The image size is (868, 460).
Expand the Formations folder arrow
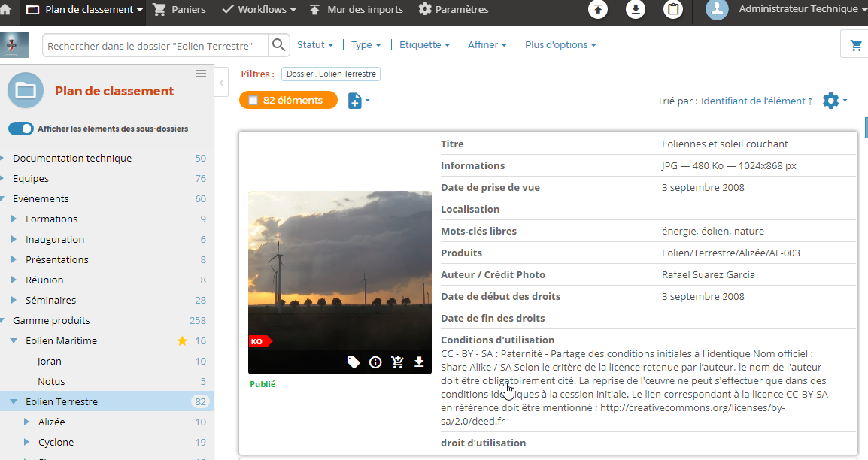14,219
